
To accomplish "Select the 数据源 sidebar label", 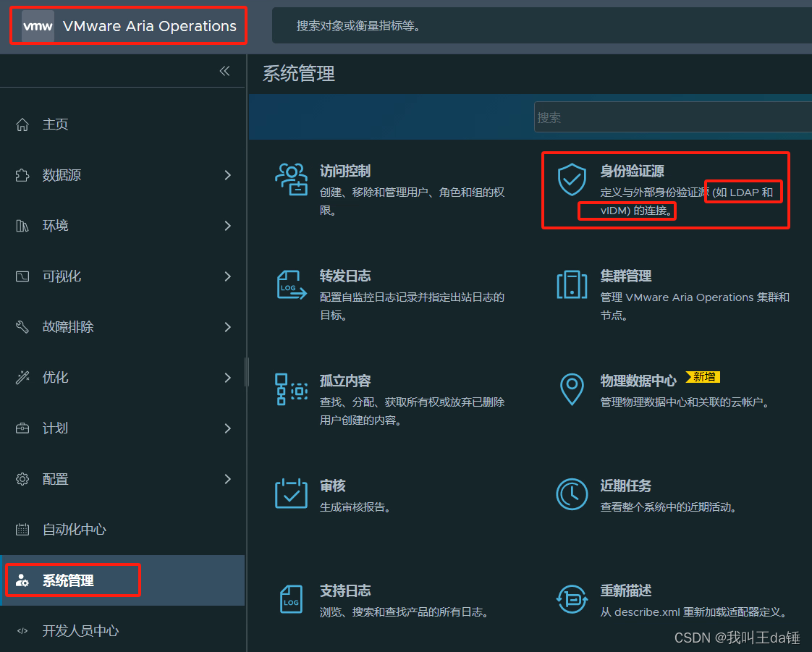I will coord(62,175).
